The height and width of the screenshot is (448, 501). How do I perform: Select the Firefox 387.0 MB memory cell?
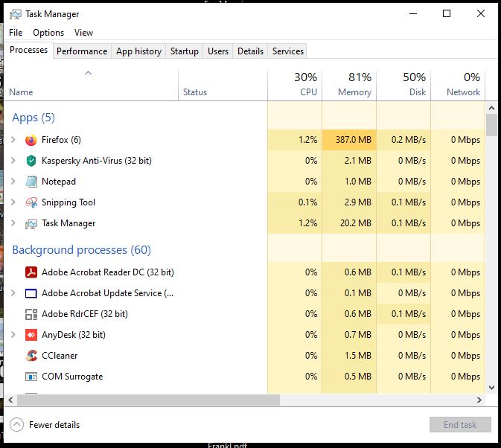(x=349, y=140)
